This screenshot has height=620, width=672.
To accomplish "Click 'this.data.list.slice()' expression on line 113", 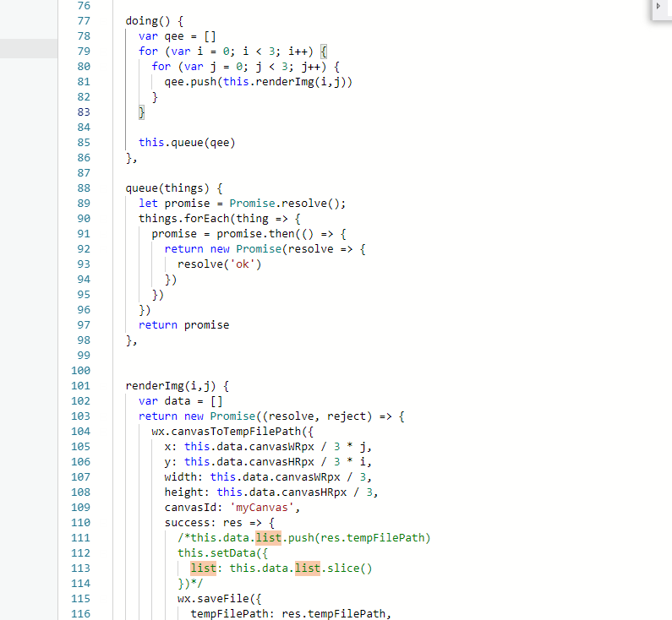I will click(x=301, y=568).
